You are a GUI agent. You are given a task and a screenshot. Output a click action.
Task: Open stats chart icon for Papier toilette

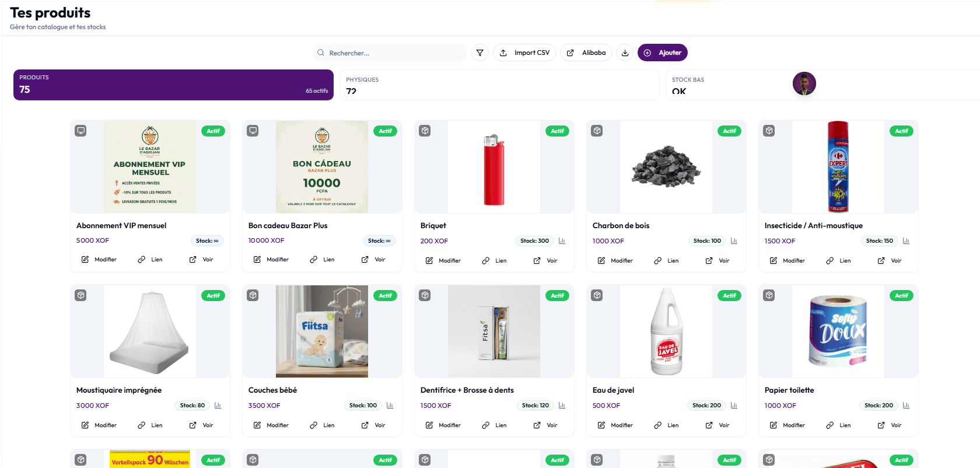(x=906, y=405)
